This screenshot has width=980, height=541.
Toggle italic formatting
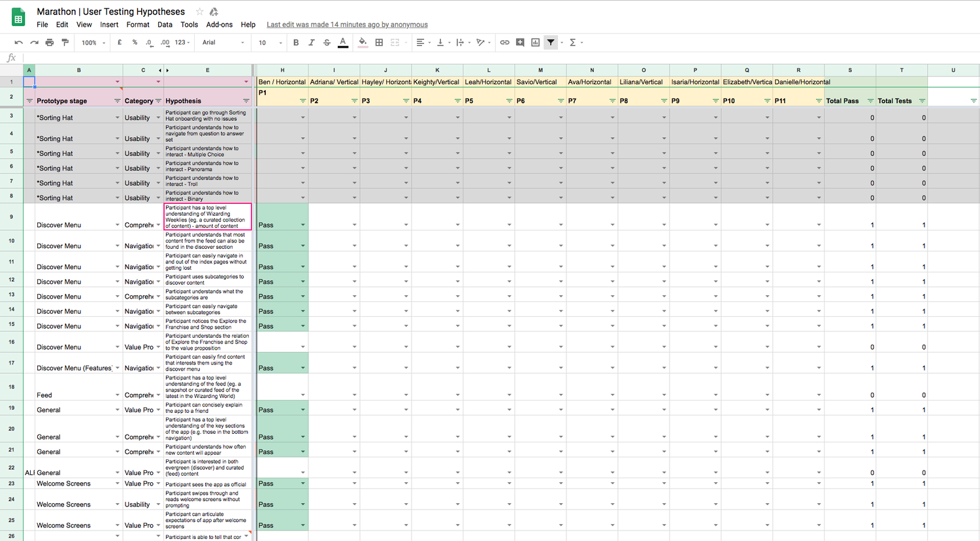pos(311,42)
